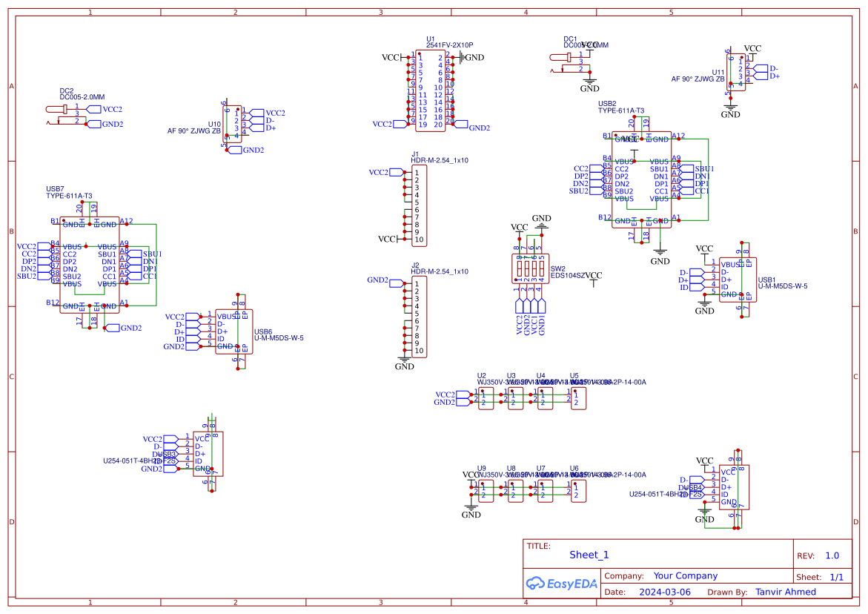This screenshot has width=868, height=614.
Task: Click the EasyEDA cloud logo in title block
Action: (560, 584)
